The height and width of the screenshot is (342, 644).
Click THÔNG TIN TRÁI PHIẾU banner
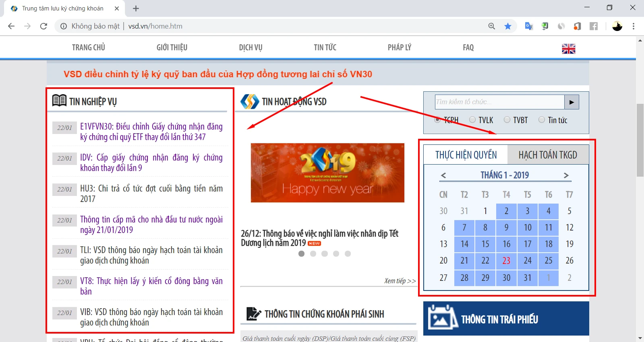[x=506, y=318]
